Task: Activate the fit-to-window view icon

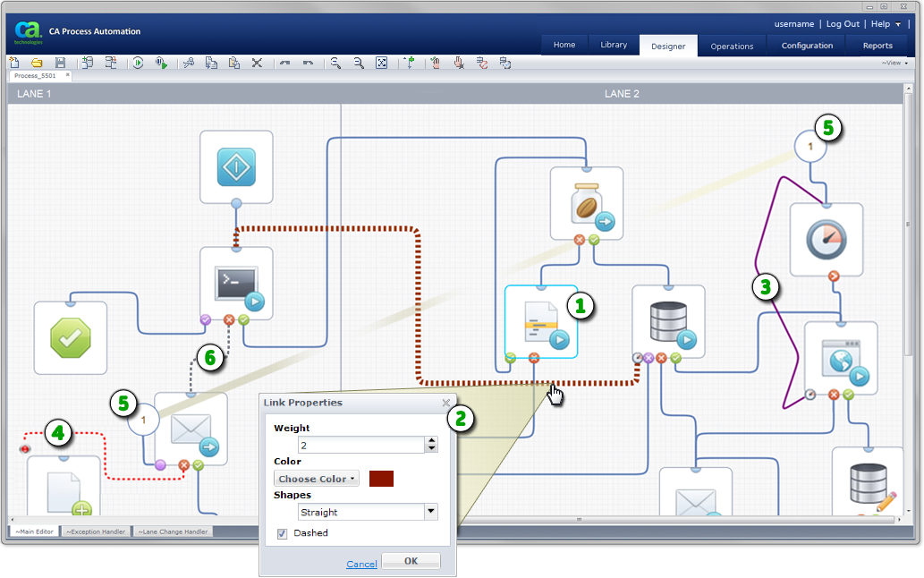Action: [x=381, y=62]
